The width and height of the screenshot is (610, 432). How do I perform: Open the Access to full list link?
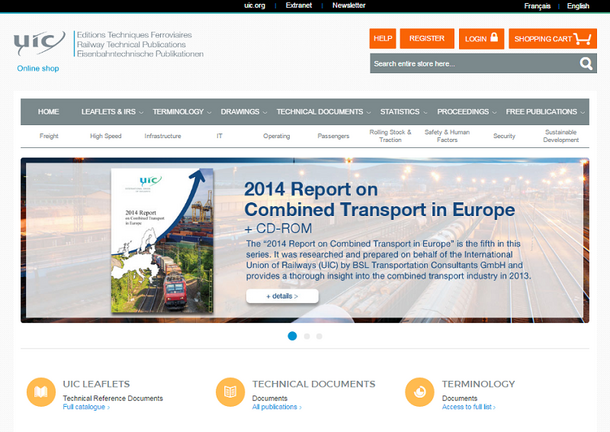point(469,407)
